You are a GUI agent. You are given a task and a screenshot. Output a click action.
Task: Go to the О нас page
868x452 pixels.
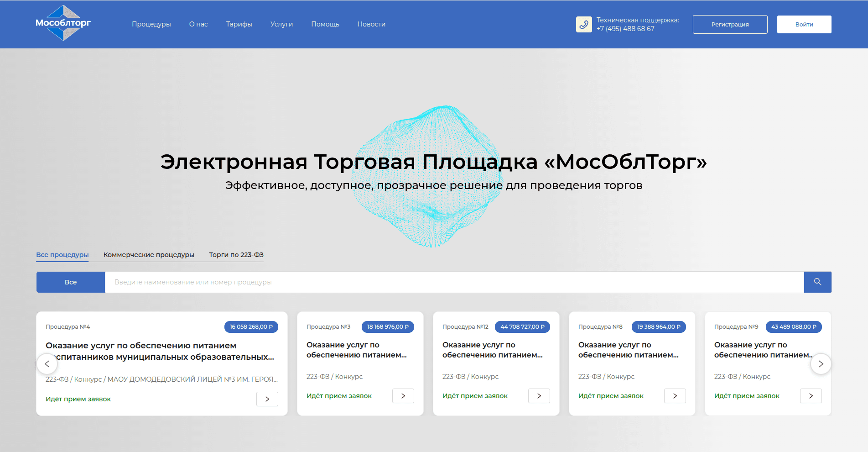coord(198,24)
